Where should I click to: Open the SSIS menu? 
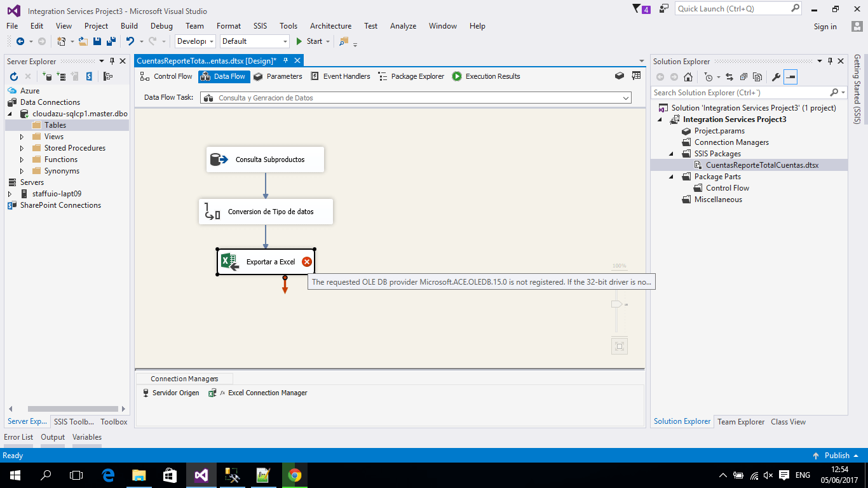(x=260, y=26)
